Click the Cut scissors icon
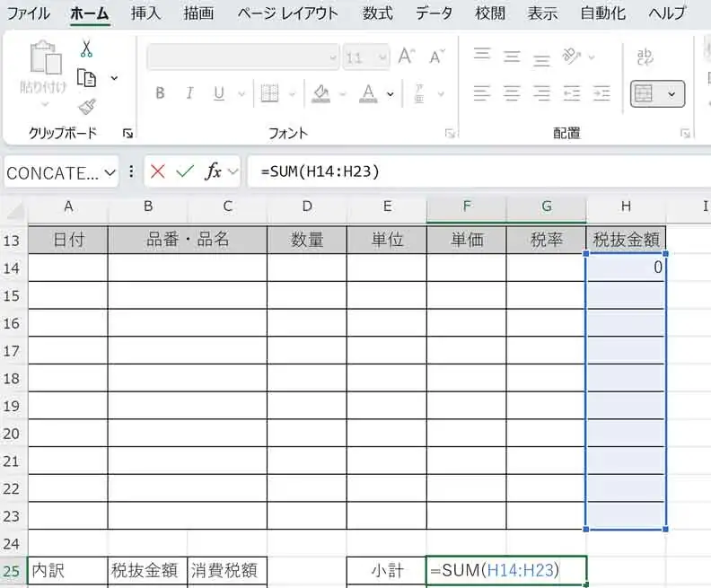Viewport: 711px width, 588px height. click(x=87, y=49)
